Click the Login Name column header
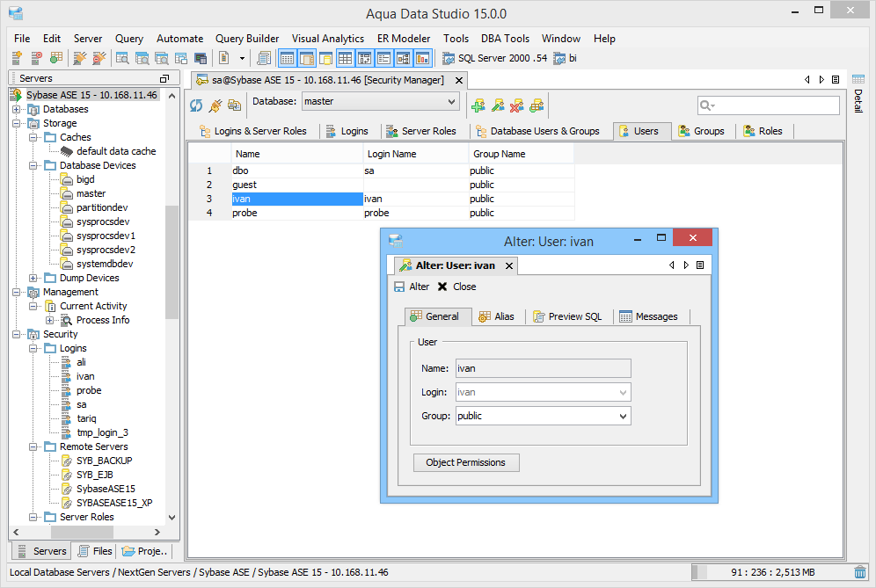Image resolution: width=876 pixels, height=588 pixels. point(416,154)
